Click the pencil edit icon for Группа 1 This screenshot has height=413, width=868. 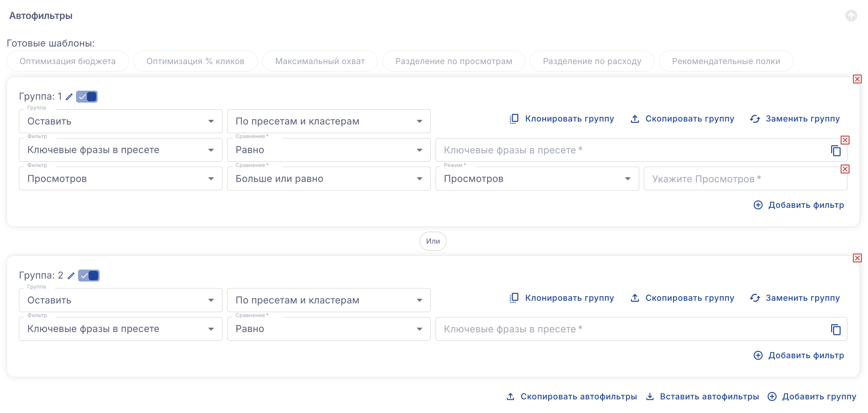click(69, 97)
